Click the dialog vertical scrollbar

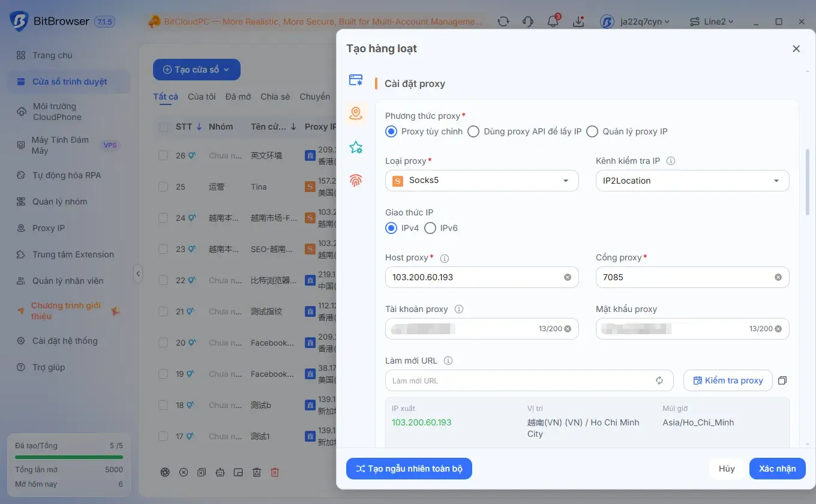(x=808, y=182)
